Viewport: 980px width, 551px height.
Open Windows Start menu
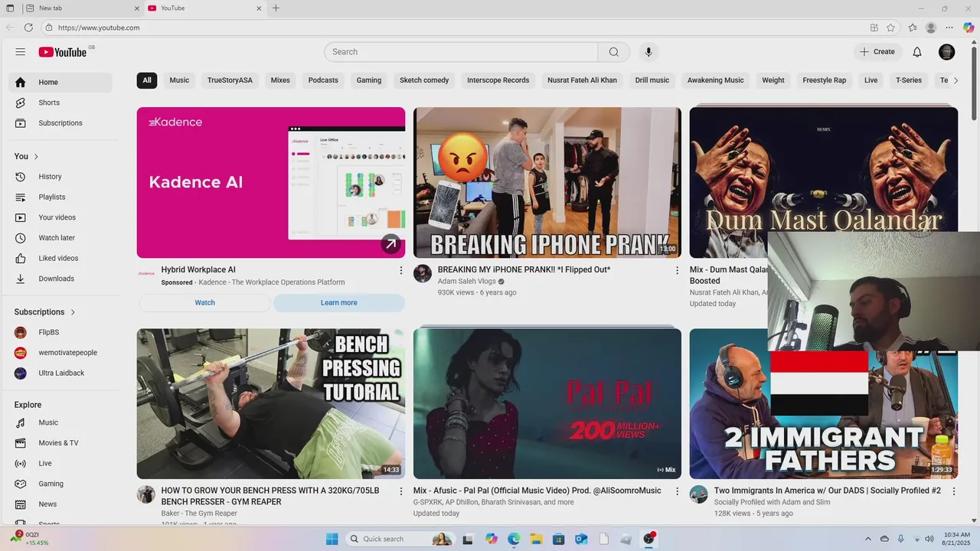tap(332, 539)
